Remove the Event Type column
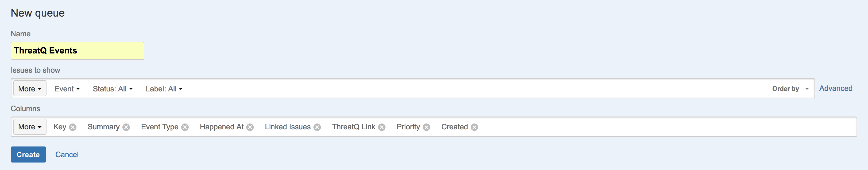 pyautogui.click(x=185, y=127)
